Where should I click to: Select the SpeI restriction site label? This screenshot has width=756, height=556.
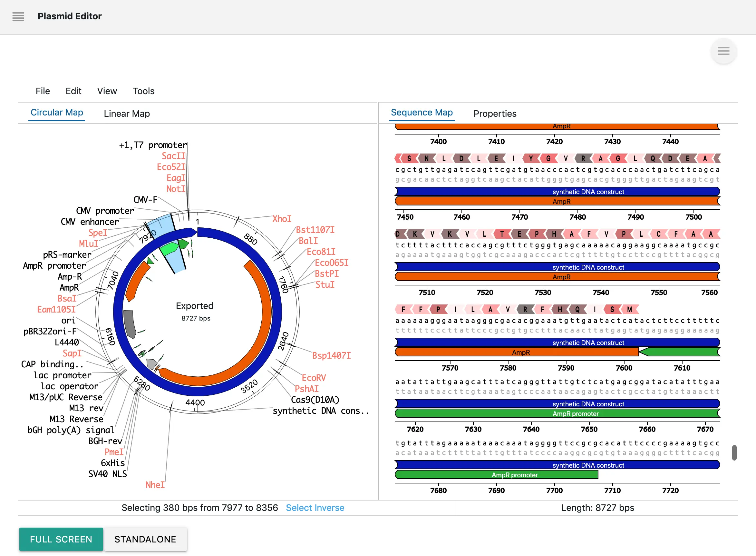[x=98, y=233]
